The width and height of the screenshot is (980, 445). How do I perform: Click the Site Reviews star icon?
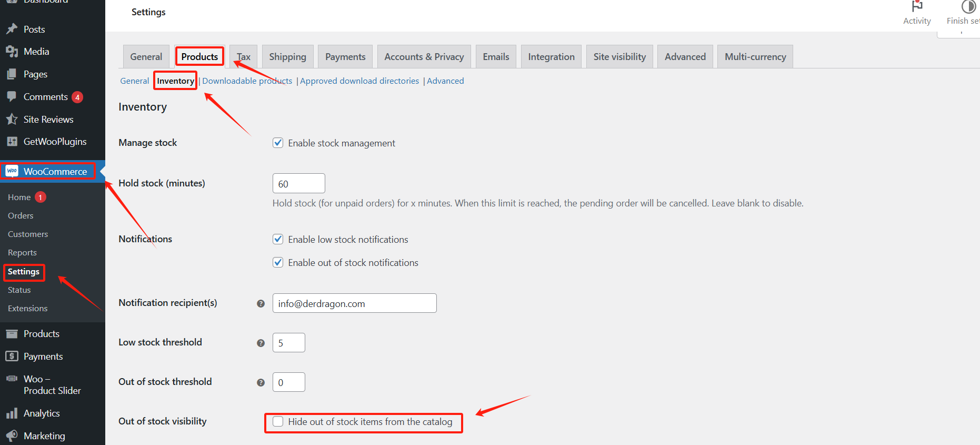pos(12,120)
